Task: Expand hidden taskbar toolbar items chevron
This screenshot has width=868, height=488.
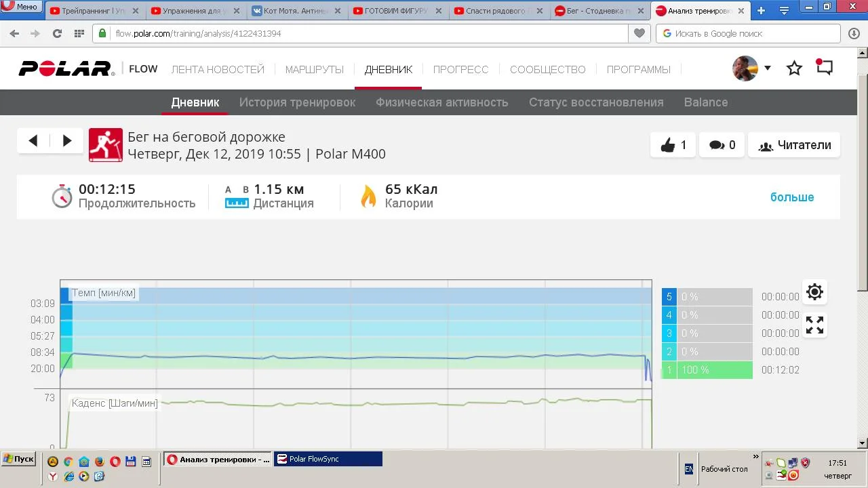Action: (x=756, y=457)
